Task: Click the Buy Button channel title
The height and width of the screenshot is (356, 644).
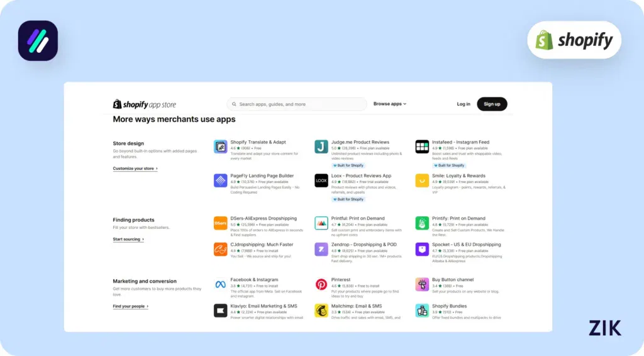Action: pos(453,280)
